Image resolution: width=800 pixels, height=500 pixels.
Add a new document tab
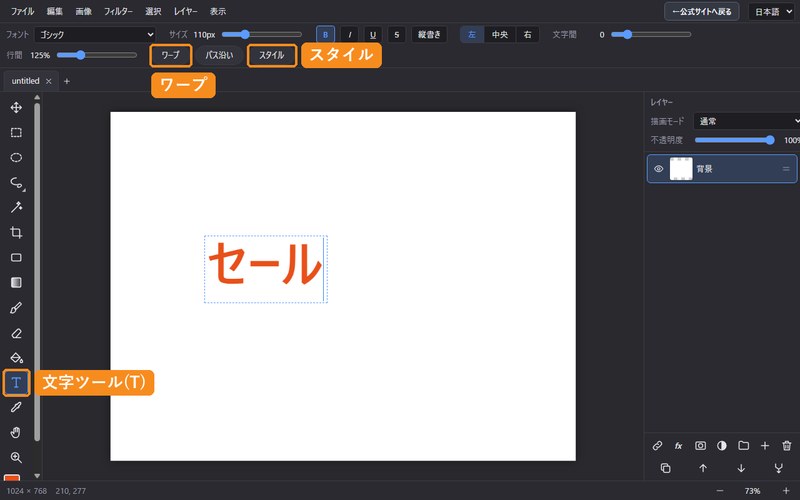pyautogui.click(x=67, y=81)
